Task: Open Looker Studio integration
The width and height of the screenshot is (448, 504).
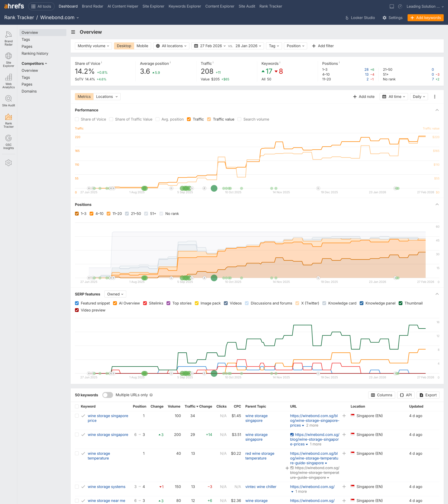Action: pyautogui.click(x=360, y=18)
